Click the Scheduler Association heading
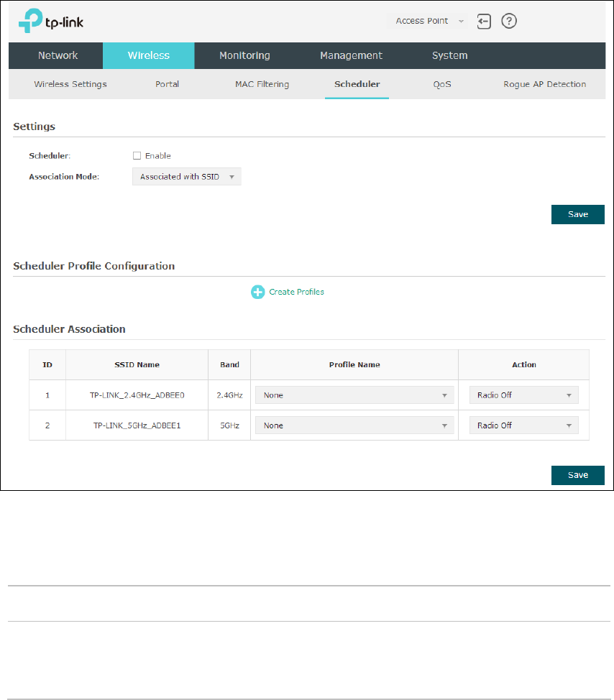This screenshot has width=614, height=700. [69, 329]
